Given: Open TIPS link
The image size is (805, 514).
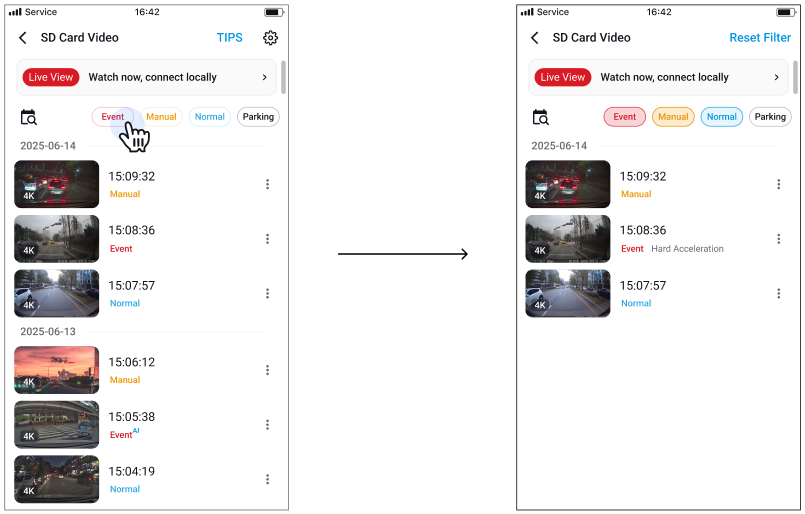Looking at the screenshot, I should [x=229, y=37].
